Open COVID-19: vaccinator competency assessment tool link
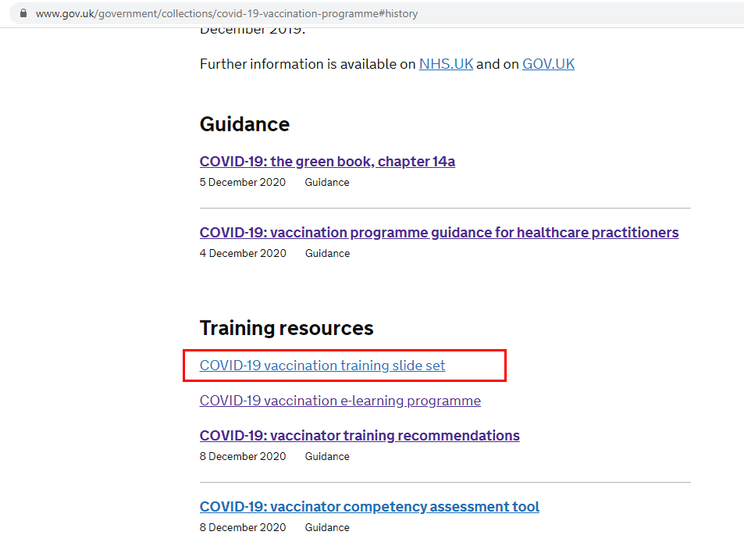 [369, 507]
